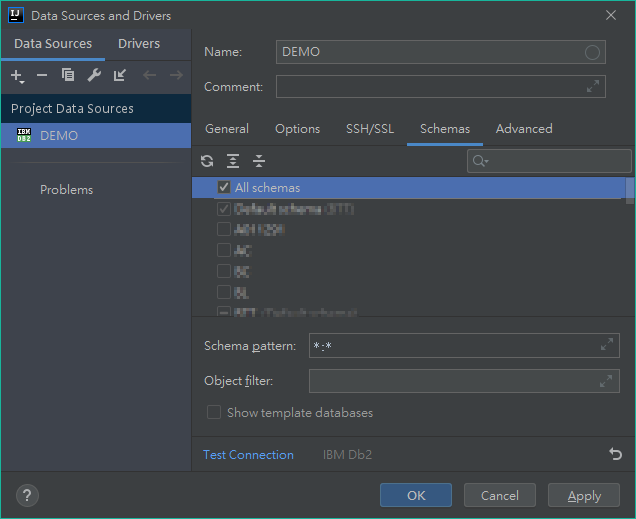Switch to the Drivers tab

[x=139, y=44]
